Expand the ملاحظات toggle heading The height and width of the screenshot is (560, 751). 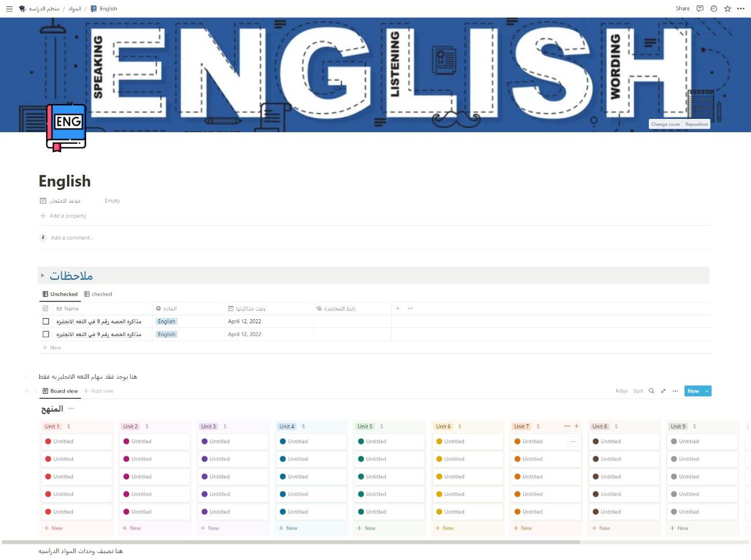tap(43, 275)
